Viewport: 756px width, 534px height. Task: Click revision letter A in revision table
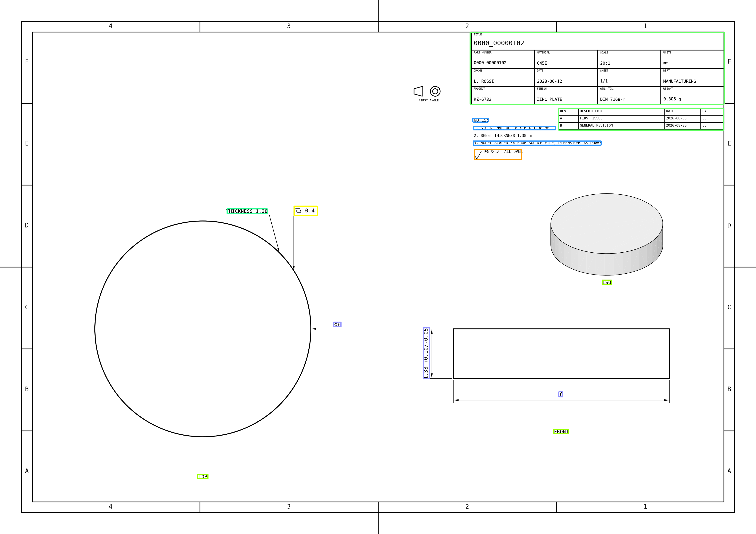(561, 119)
